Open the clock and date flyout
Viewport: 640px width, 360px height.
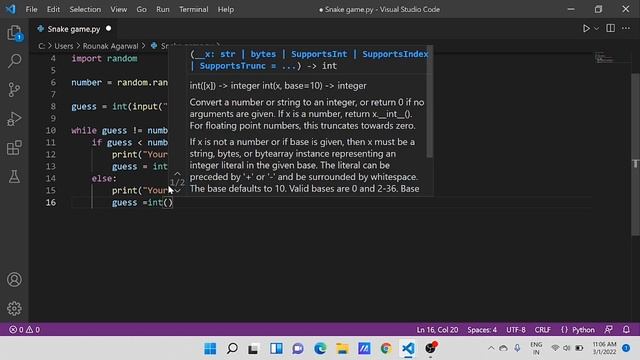pyautogui.click(x=604, y=348)
